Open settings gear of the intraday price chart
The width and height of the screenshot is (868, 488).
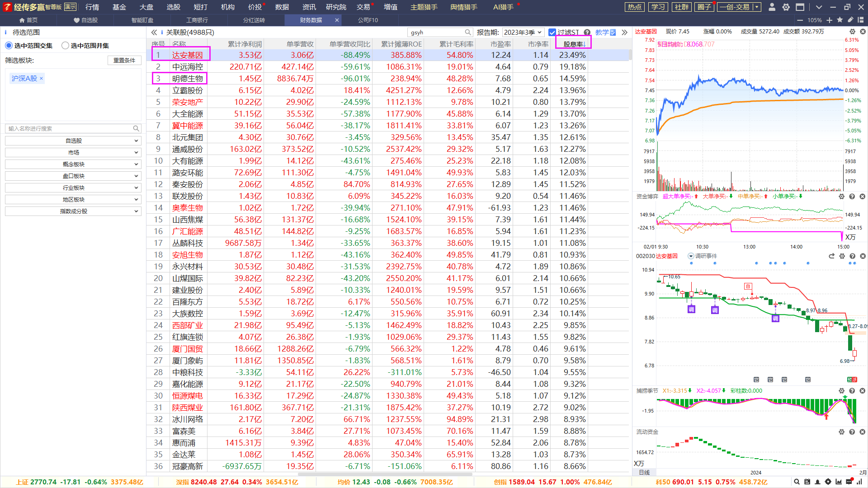[852, 32]
